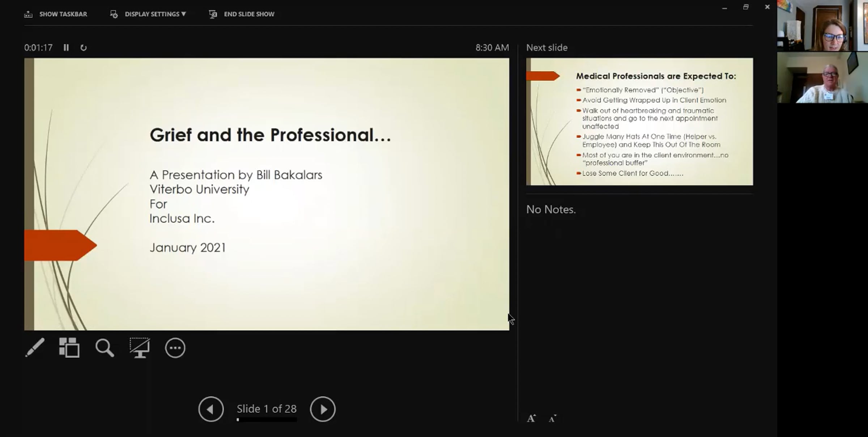Toggle black or unblack slide show
Viewport: 868px width, 437px height.
click(x=140, y=348)
